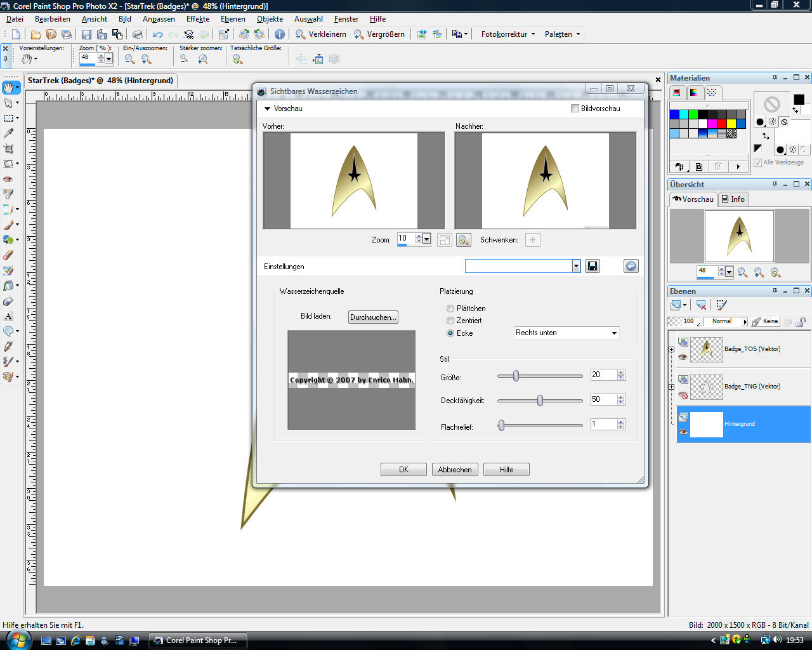Viewport: 812px width, 650px height.
Task: Click the Abbrechen button
Action: tap(455, 470)
